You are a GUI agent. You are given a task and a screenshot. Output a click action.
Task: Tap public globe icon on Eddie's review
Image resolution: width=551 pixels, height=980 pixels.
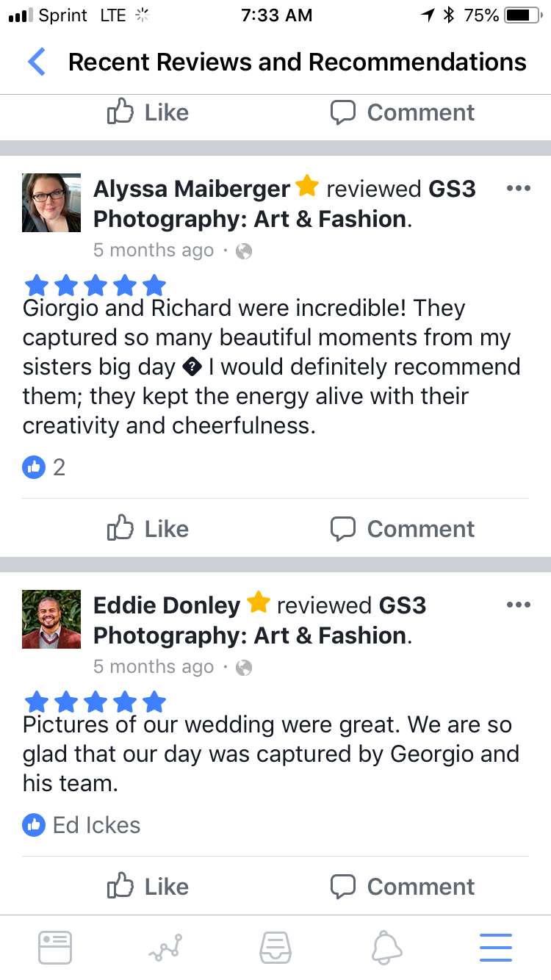[244, 668]
